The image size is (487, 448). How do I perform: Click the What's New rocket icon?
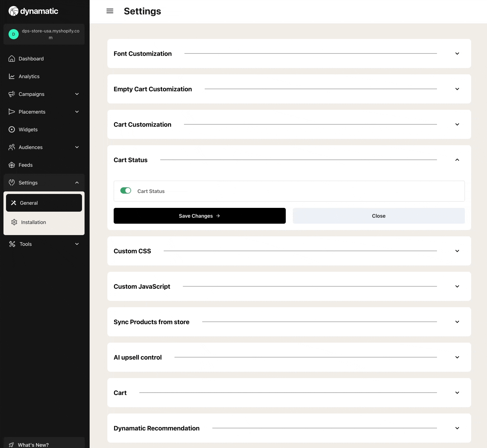[x=11, y=445]
